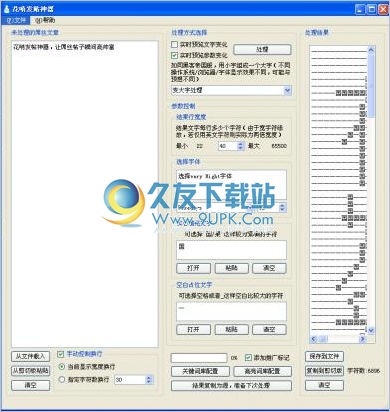
Task: Adjust the font size stepper under 选择字体
Action: (x=282, y=208)
